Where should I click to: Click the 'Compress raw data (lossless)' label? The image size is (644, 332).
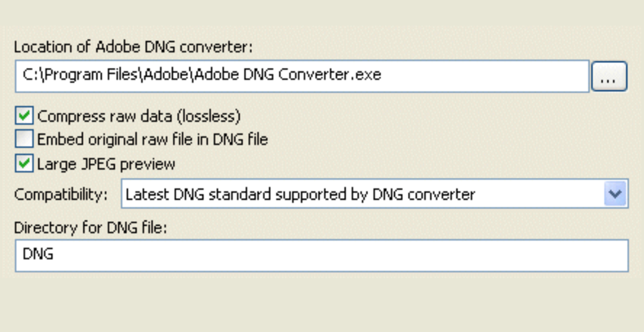pos(139,116)
